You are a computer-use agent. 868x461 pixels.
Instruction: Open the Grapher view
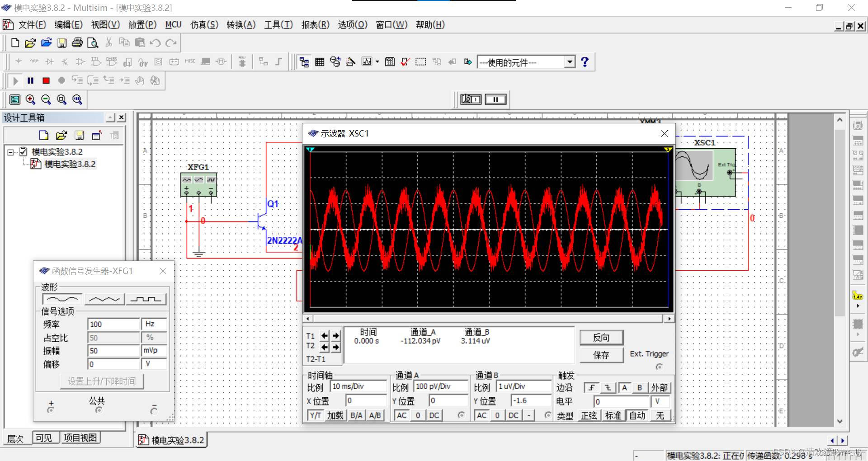(x=367, y=62)
